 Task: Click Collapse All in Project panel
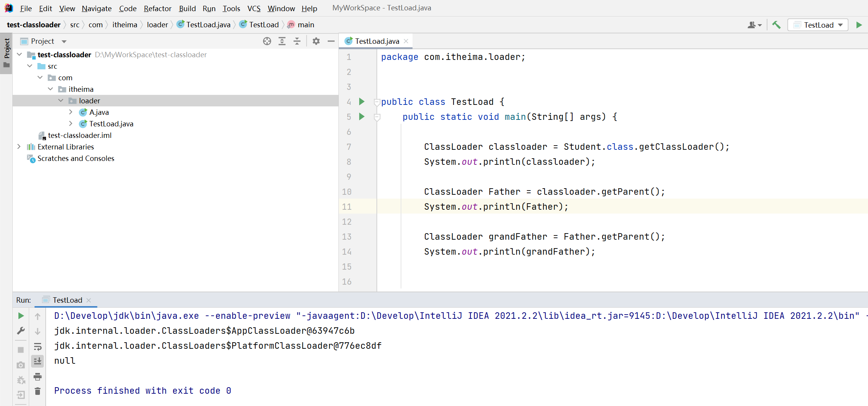[297, 41]
